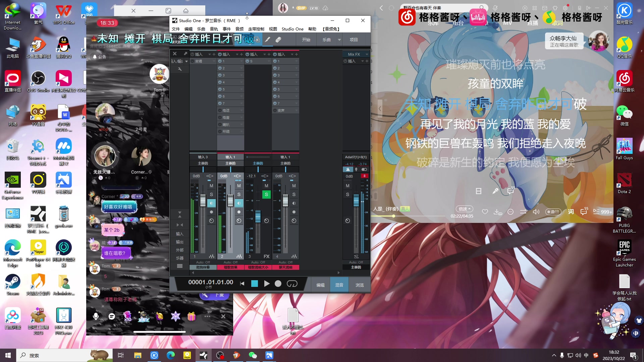
Task: Solo channel 1 酷狗伴奏
Action: (x=211, y=194)
